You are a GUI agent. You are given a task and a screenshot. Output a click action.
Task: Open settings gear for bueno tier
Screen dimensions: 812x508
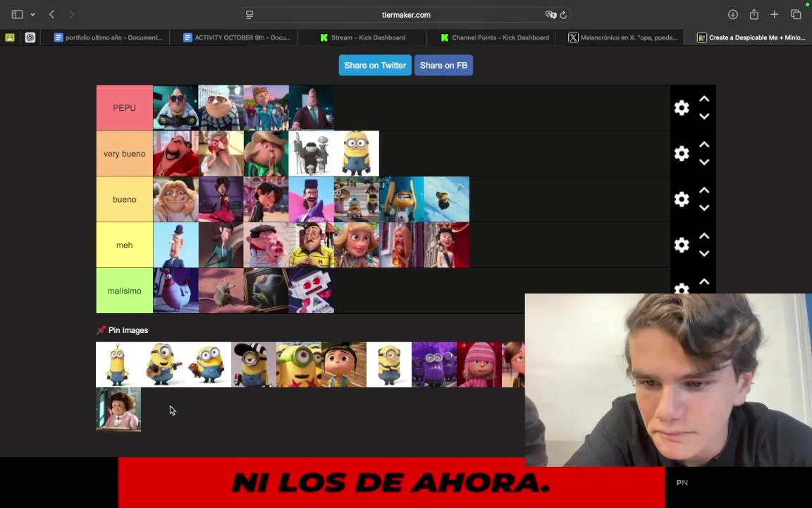click(x=682, y=199)
